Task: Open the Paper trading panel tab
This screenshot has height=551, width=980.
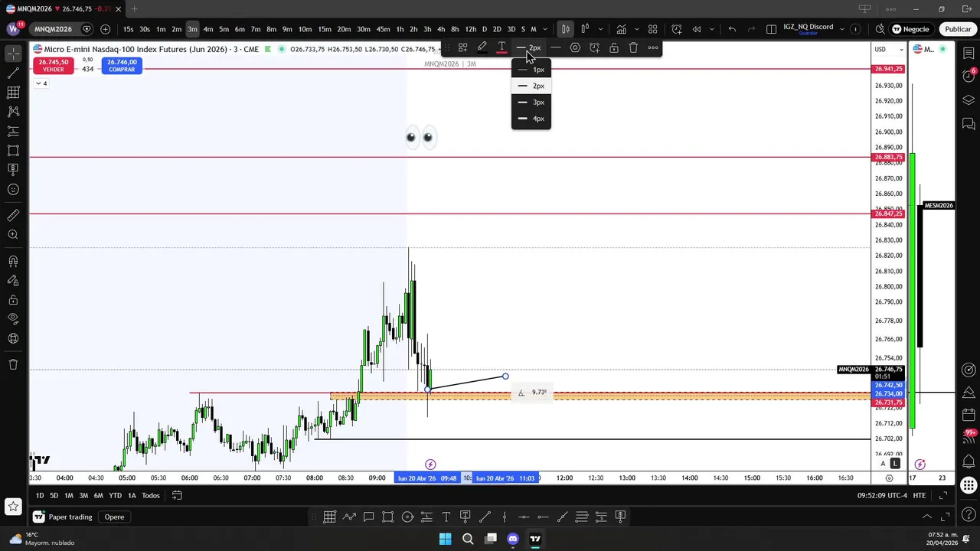Action: [x=62, y=517]
